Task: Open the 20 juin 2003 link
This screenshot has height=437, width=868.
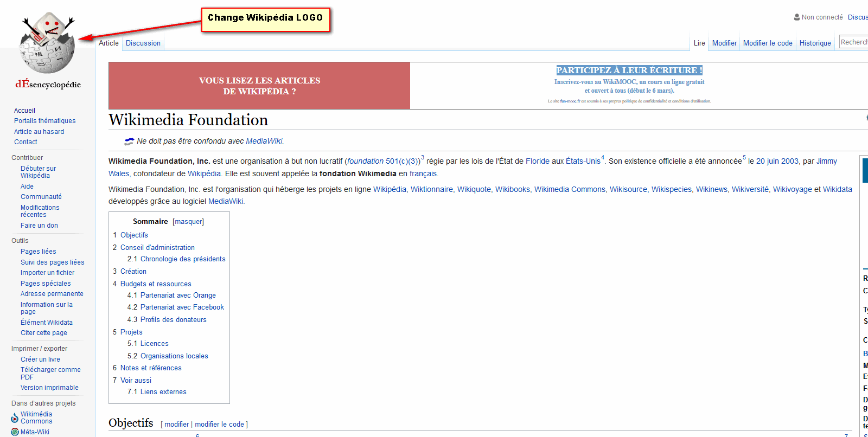Action: pos(777,162)
